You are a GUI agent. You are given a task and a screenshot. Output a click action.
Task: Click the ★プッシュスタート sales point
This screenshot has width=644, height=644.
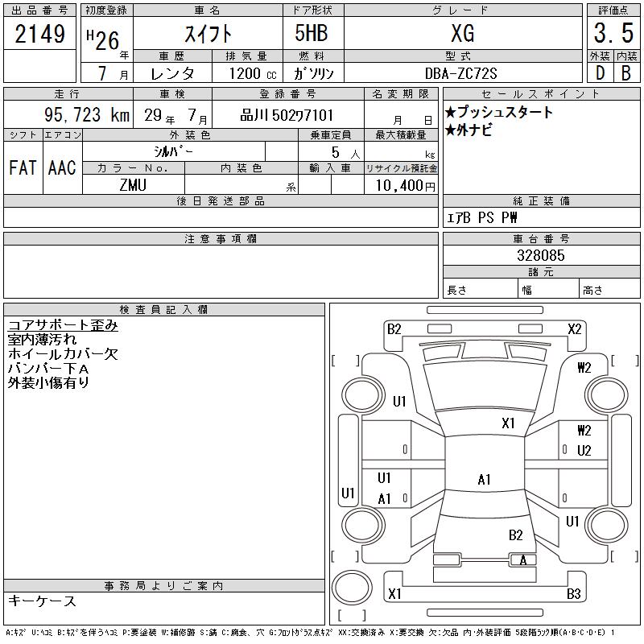(499, 113)
